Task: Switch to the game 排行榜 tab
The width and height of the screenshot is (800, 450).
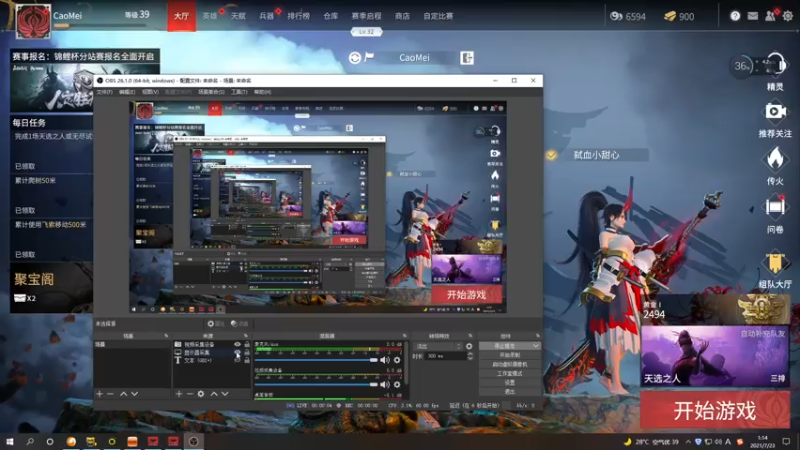Action: click(x=298, y=16)
